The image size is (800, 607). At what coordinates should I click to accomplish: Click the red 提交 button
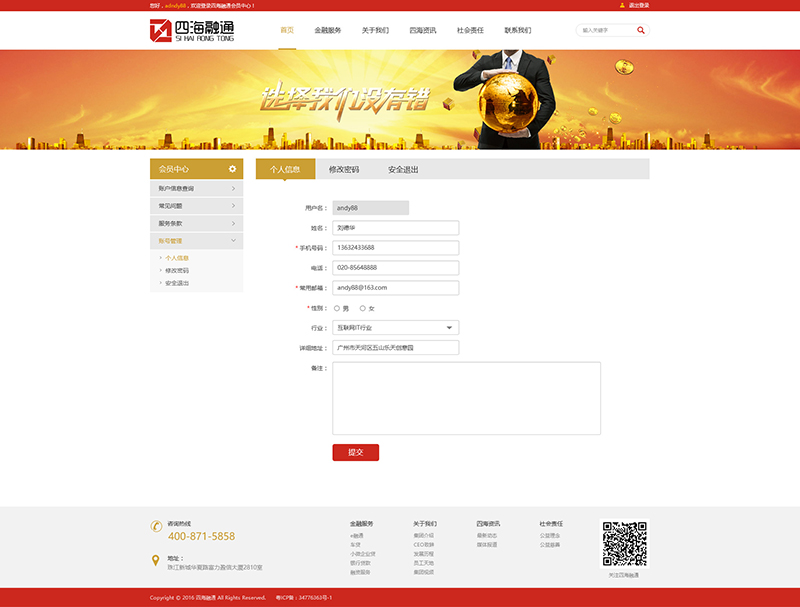(x=356, y=452)
